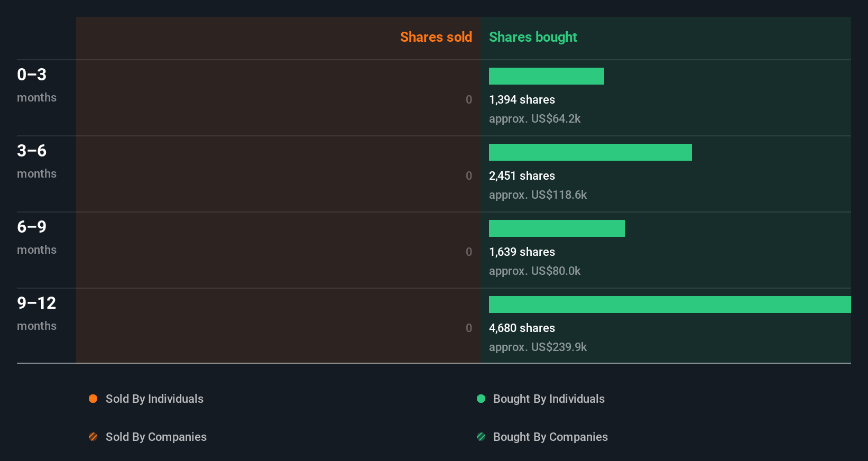868x461 pixels.
Task: Click the green Bought By Individuals legend dot
Action: pyautogui.click(x=481, y=399)
